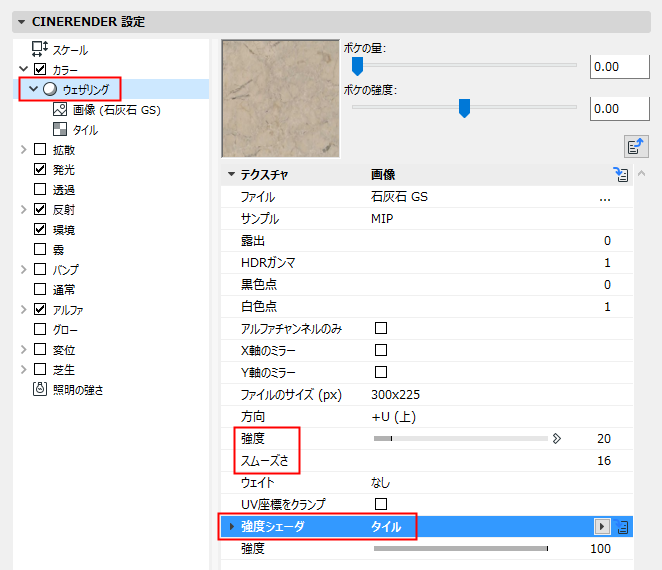The image size is (662, 570).
Task: Select the 方向 +U (上) value
Action: pos(393,417)
